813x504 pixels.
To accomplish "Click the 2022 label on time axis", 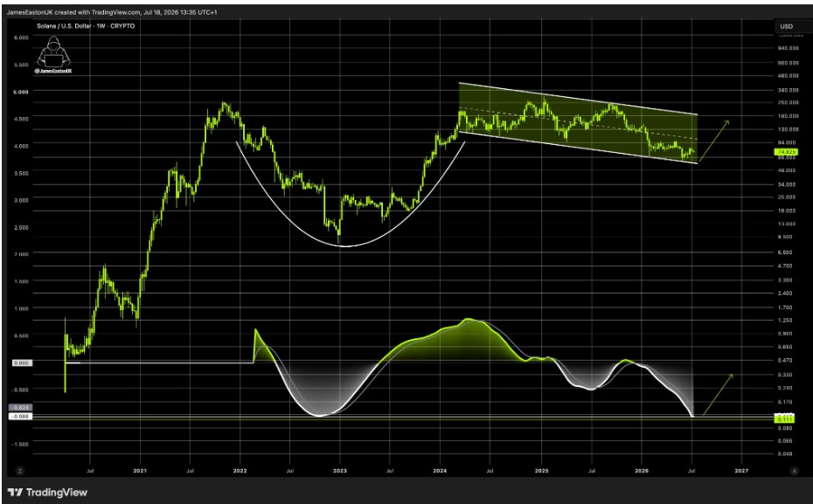I will point(240,471).
